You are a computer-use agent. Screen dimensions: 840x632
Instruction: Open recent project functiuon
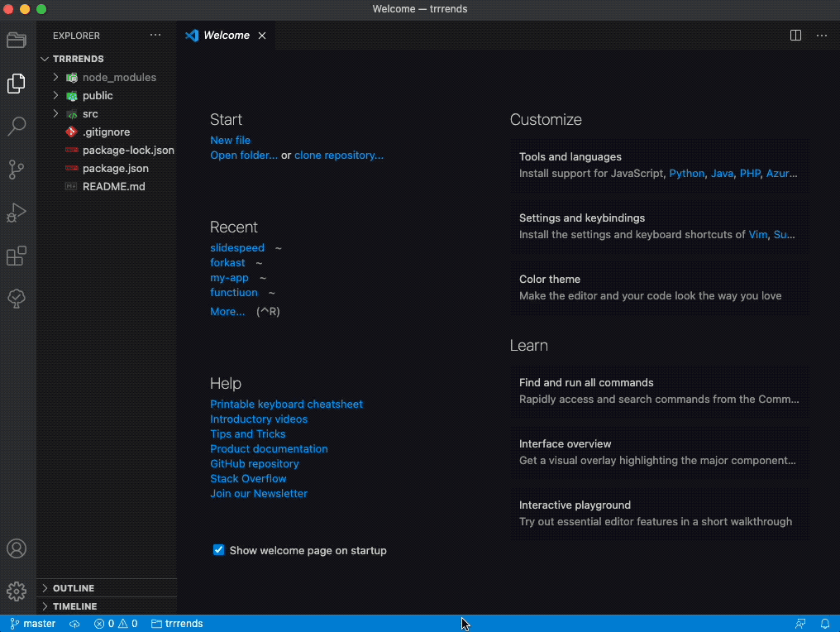point(234,292)
